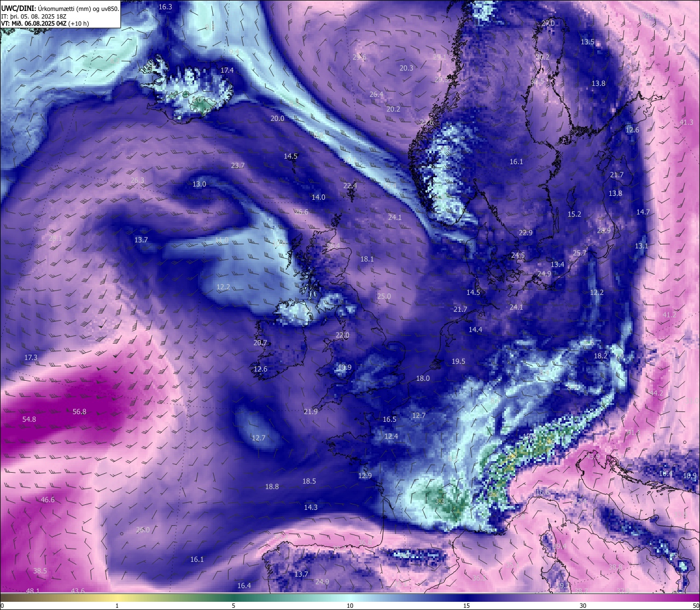Click the 18.2 value label
Image resolution: width=700 pixels, height=610 pixels.
pyautogui.click(x=600, y=356)
